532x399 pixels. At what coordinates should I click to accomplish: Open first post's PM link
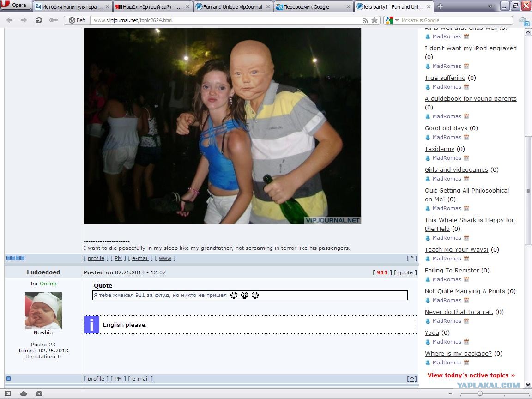pos(118,258)
